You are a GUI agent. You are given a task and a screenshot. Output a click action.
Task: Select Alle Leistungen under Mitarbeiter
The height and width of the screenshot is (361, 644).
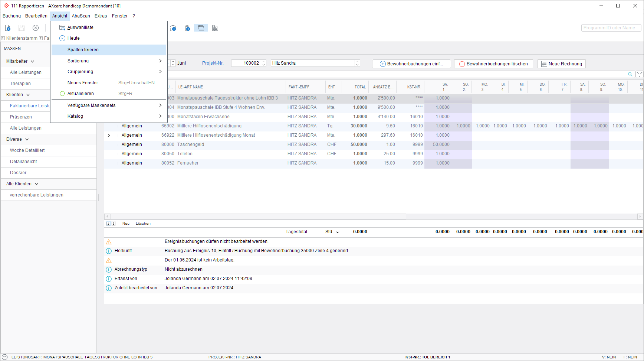(x=26, y=72)
